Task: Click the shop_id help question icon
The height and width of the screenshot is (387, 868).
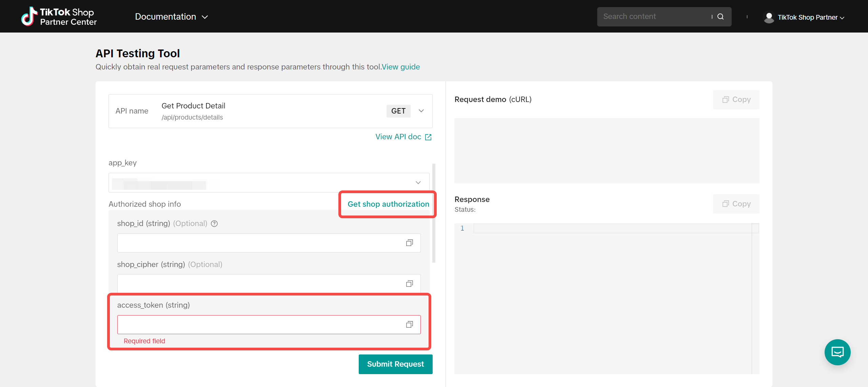Action: pyautogui.click(x=214, y=223)
